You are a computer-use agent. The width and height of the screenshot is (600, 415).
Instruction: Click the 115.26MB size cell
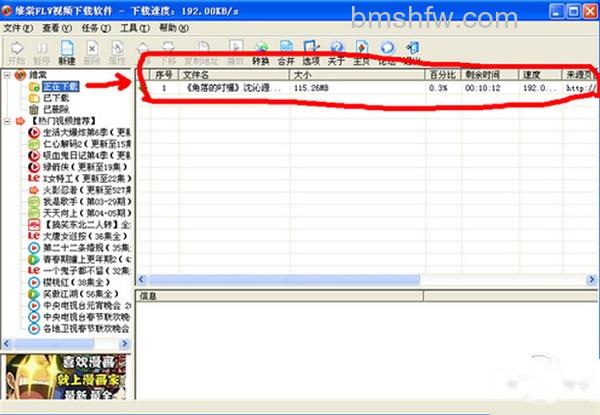click(311, 88)
